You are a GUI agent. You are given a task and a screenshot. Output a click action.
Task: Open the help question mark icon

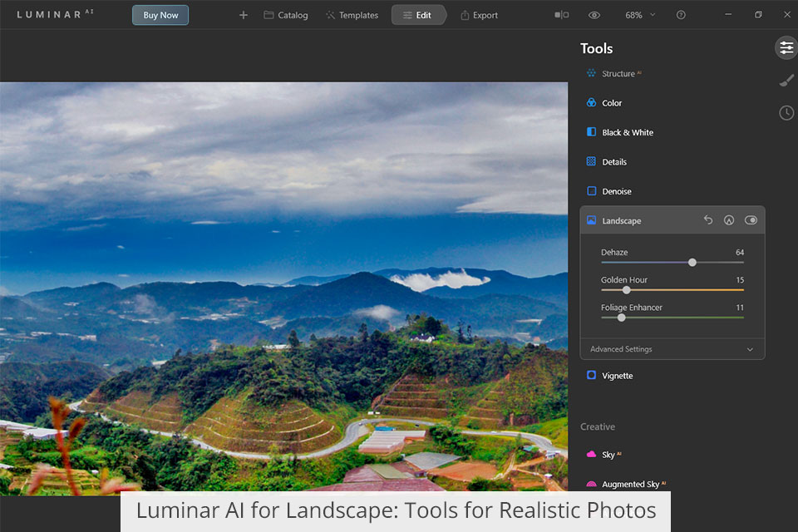tap(681, 15)
